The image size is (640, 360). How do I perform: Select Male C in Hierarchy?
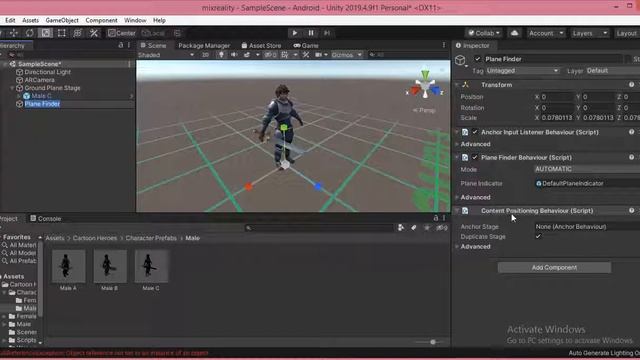click(x=41, y=96)
